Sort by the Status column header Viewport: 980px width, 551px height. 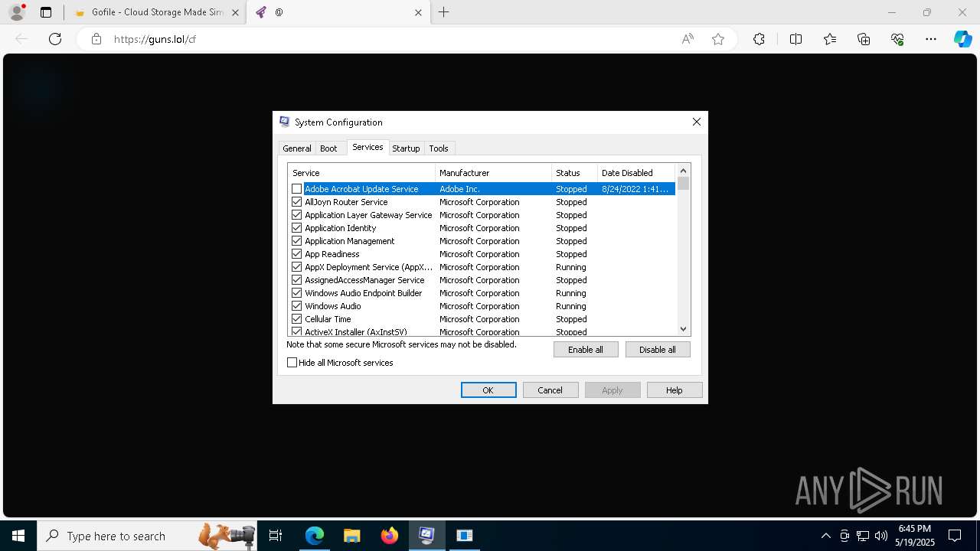coord(575,173)
